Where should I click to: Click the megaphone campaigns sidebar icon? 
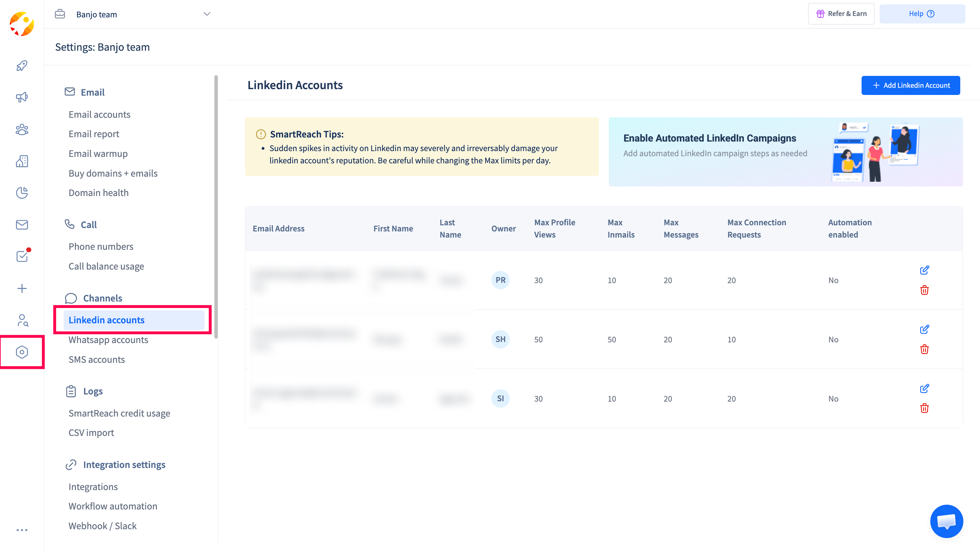[x=22, y=97]
